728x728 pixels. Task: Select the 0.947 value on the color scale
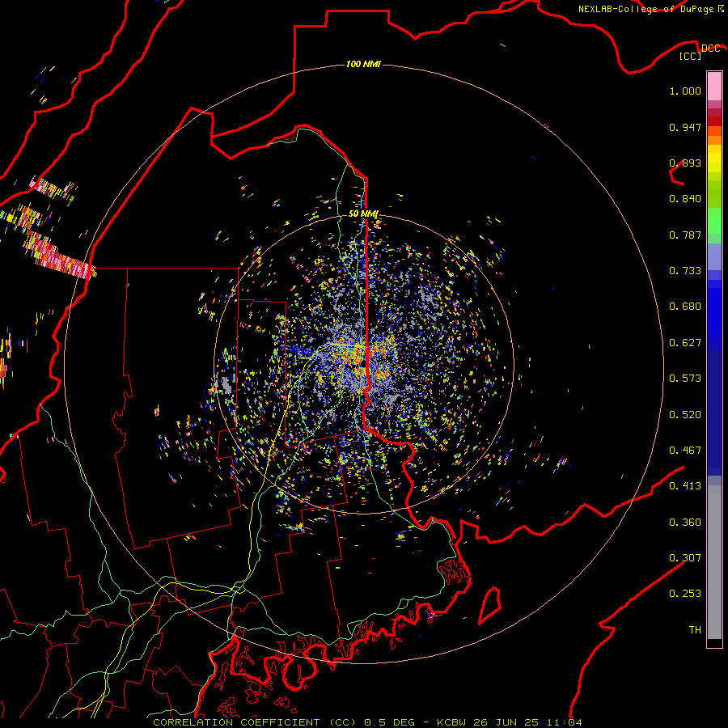tap(685, 127)
